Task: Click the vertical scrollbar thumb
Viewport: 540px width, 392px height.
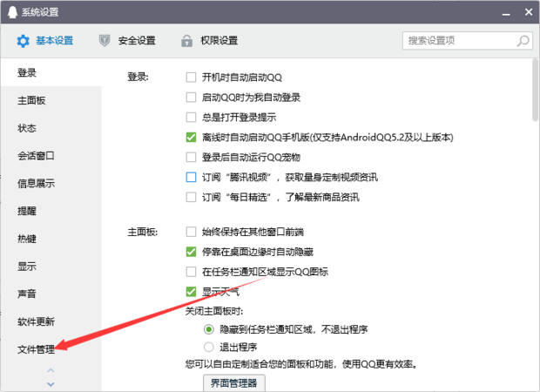Action: coord(535,90)
